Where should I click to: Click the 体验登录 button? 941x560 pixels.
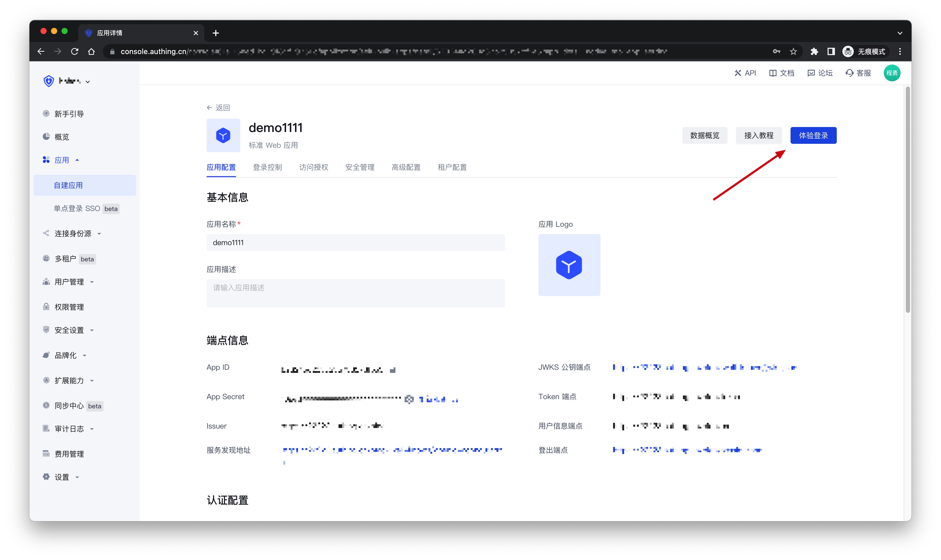[813, 135]
